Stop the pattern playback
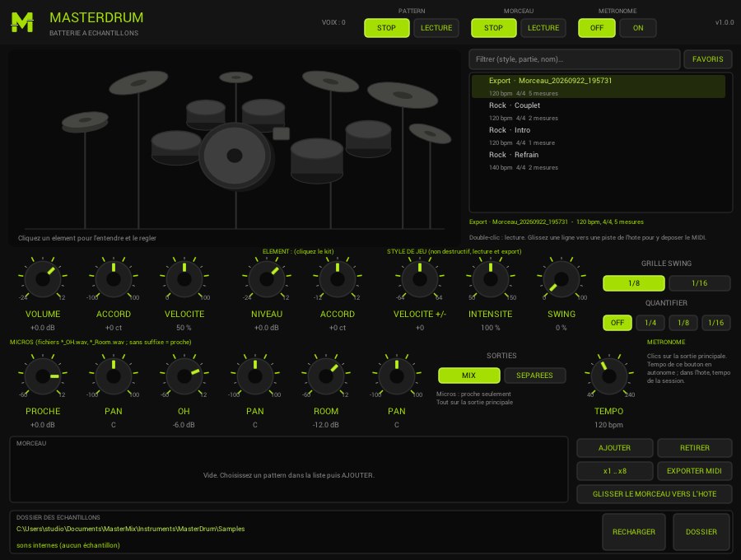Viewport: 741px width, 560px height. pos(387,28)
